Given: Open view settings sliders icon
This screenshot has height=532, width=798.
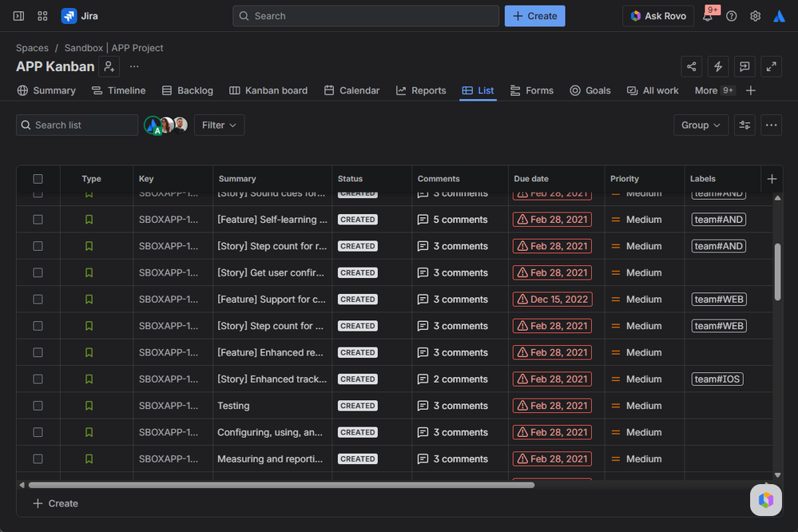Looking at the screenshot, I should click(x=744, y=125).
